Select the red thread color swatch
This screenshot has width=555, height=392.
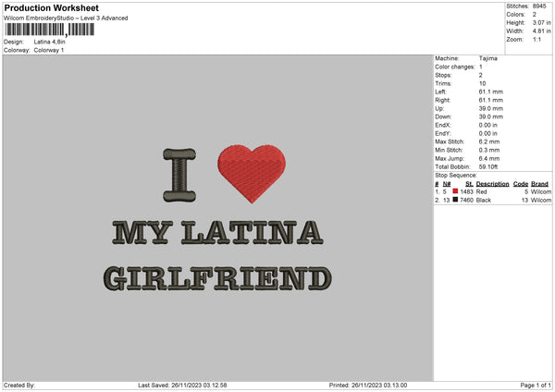457,191
